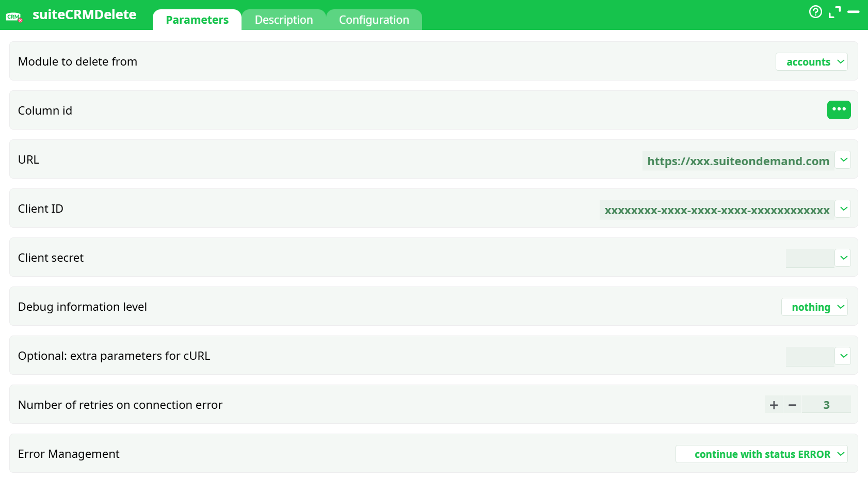868x478 pixels.
Task: Click the masked Client ID value field
Action: tap(716, 210)
